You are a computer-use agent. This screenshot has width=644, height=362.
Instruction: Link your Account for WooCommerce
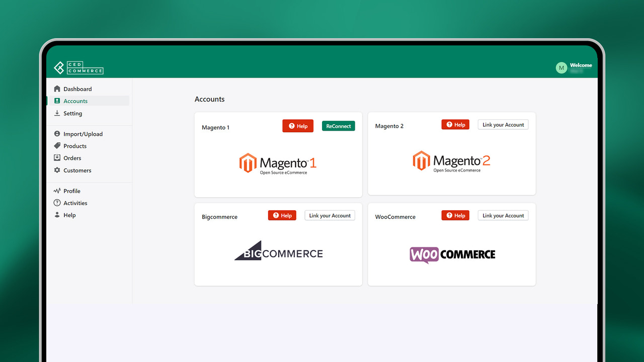pos(503,215)
